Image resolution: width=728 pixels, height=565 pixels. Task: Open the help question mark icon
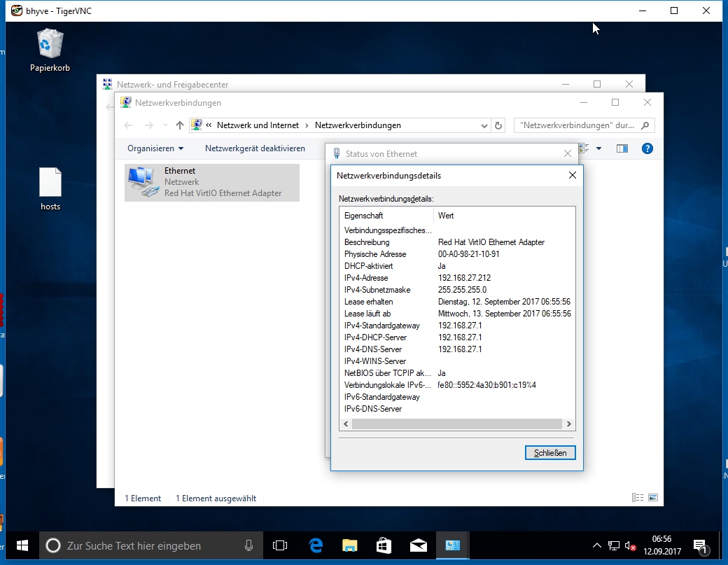647,148
